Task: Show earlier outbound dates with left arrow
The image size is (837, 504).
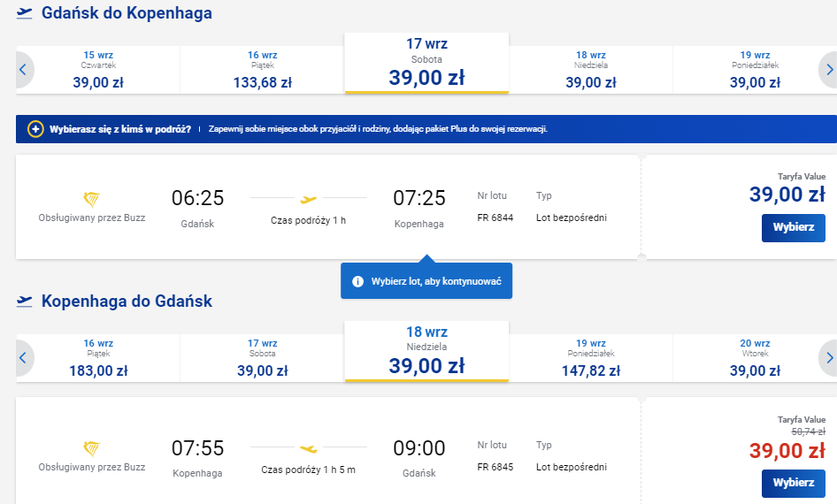Action: point(24,70)
